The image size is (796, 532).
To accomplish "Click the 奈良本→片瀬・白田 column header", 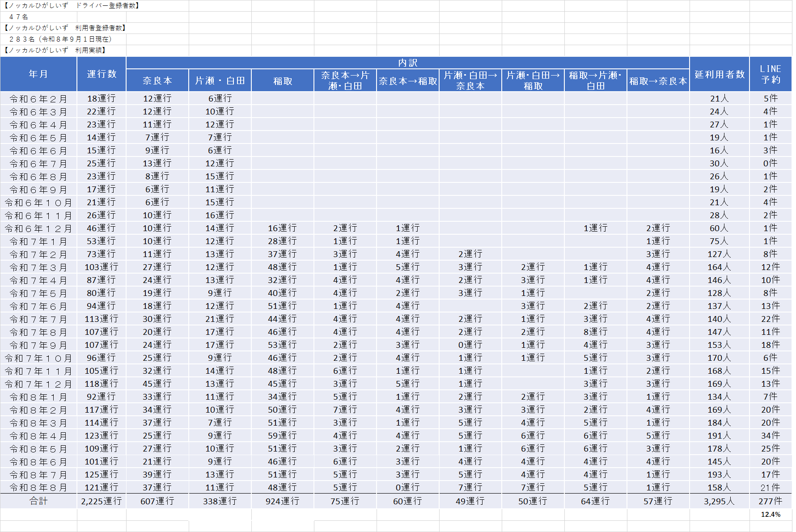I will point(345,80).
